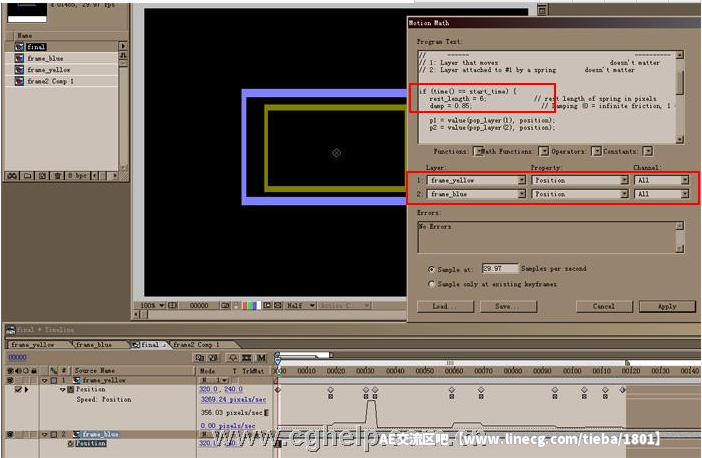Open the Operators popup menu

click(x=596, y=151)
